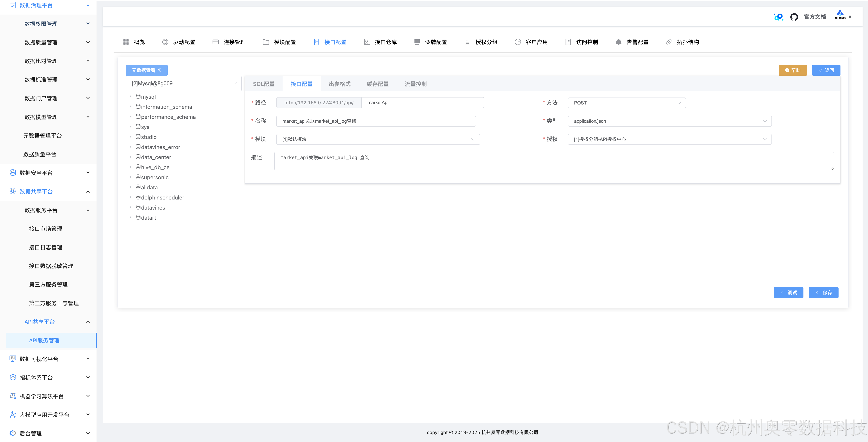Screen dimensions: 868x442
Task: Click the mysql database icon in tree
Action: [138, 97]
